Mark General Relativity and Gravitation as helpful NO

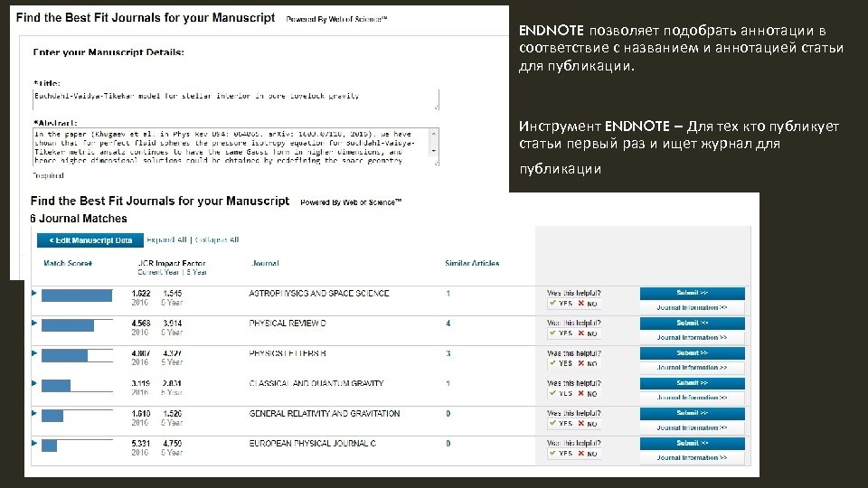point(588,423)
